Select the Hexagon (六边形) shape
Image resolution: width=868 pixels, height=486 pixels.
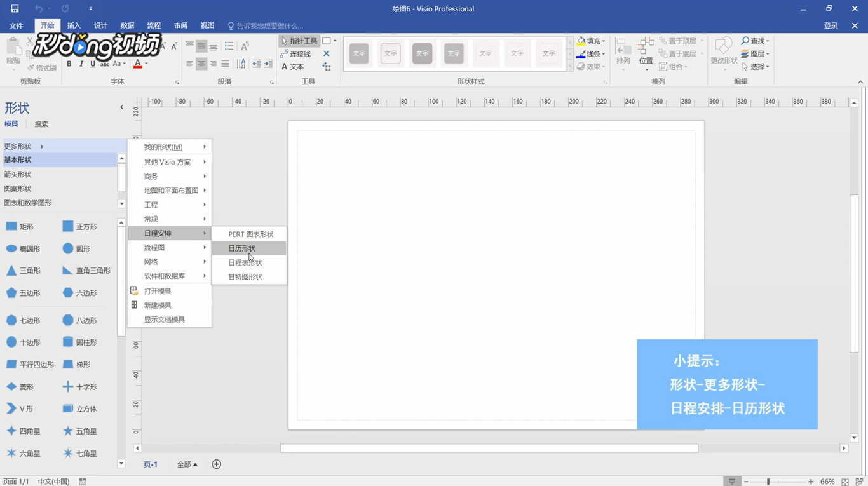(80, 293)
